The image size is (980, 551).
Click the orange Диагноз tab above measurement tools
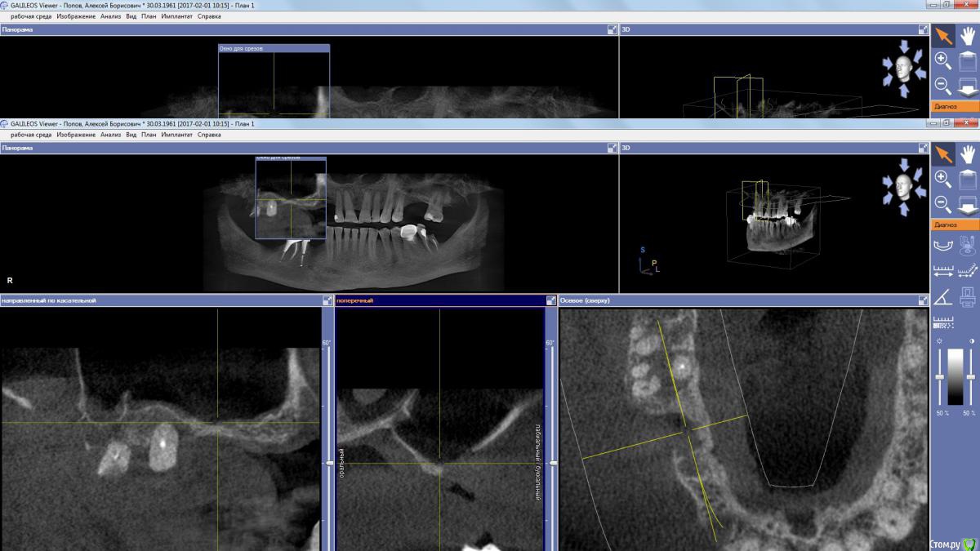click(955, 224)
